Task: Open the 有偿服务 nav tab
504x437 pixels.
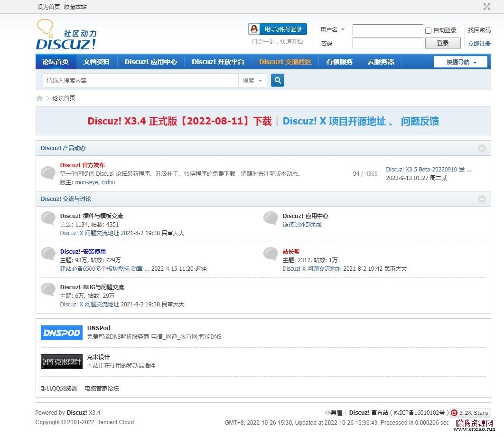Action: click(x=339, y=62)
